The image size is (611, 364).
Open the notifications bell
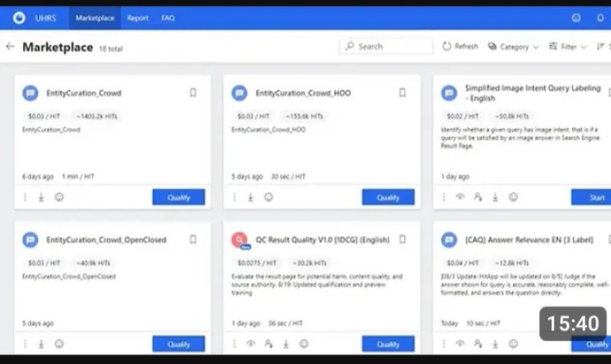(600, 18)
